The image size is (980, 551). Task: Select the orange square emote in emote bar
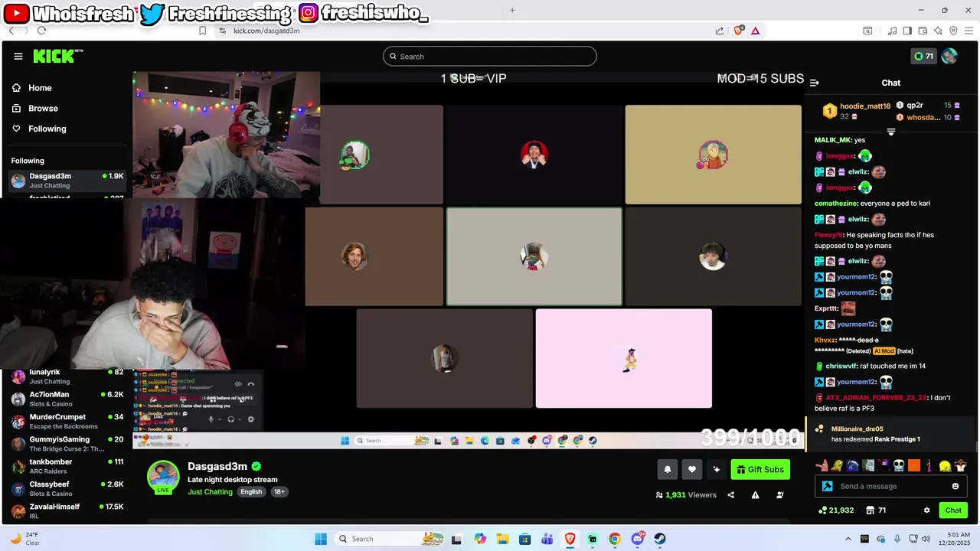tap(914, 465)
